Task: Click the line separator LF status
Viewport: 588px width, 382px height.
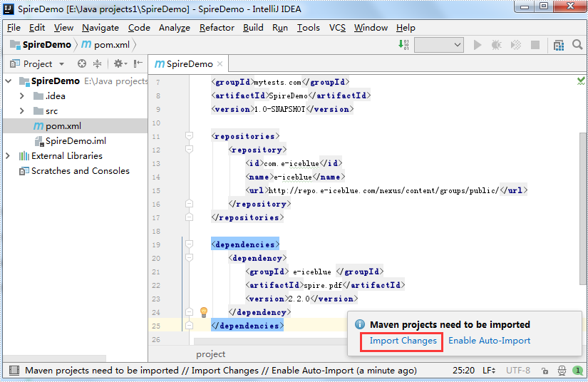Action: pos(489,371)
